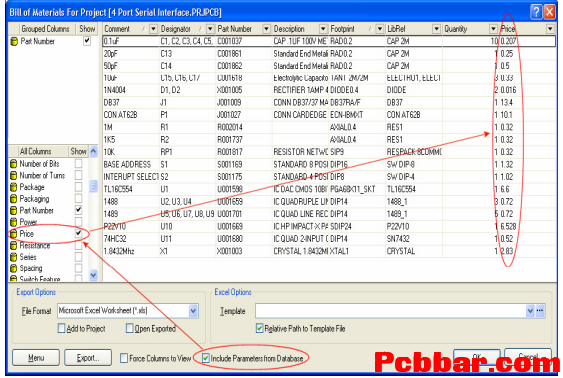Enable Show for Number of Turns

click(78, 175)
